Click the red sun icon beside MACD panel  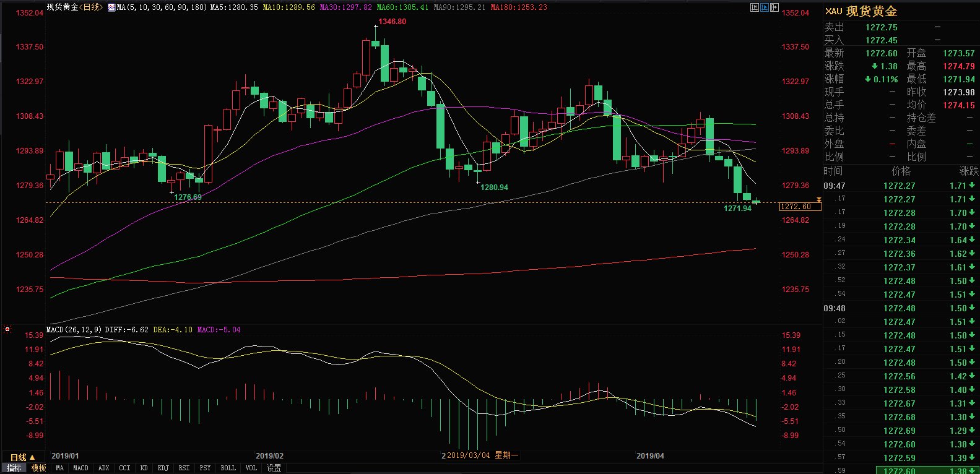[7, 329]
